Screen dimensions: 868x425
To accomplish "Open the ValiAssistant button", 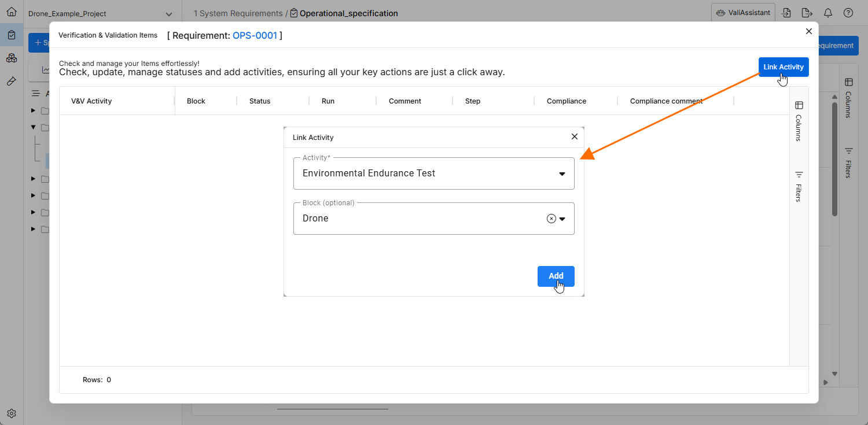I will 743,13.
